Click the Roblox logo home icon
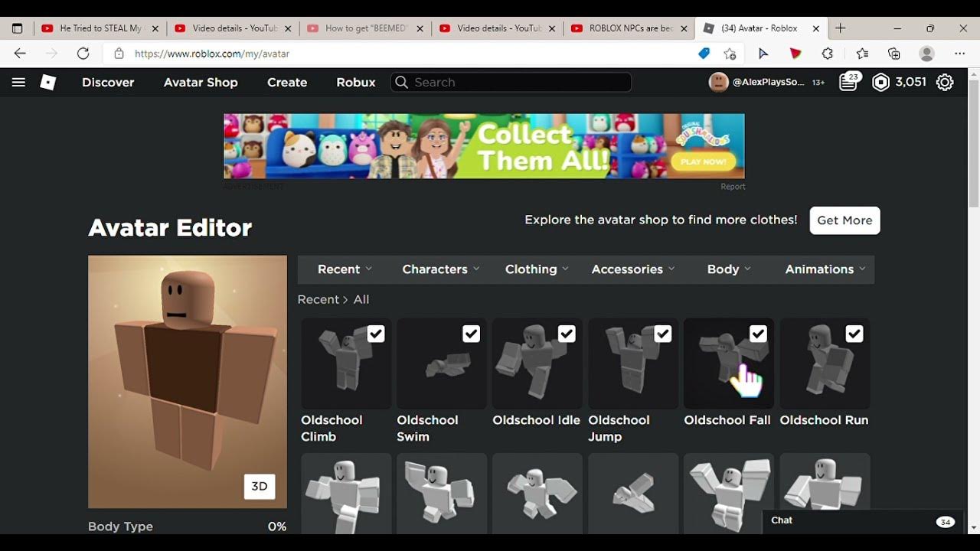Viewport: 980px width, 551px height. pyautogui.click(x=48, y=83)
